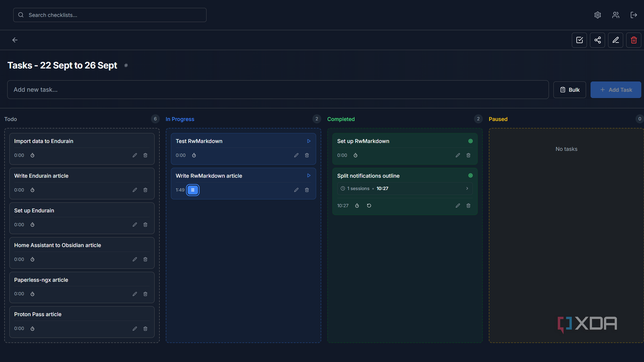Open the users icon in top bar
Image resolution: width=644 pixels, height=362 pixels.
point(616,15)
